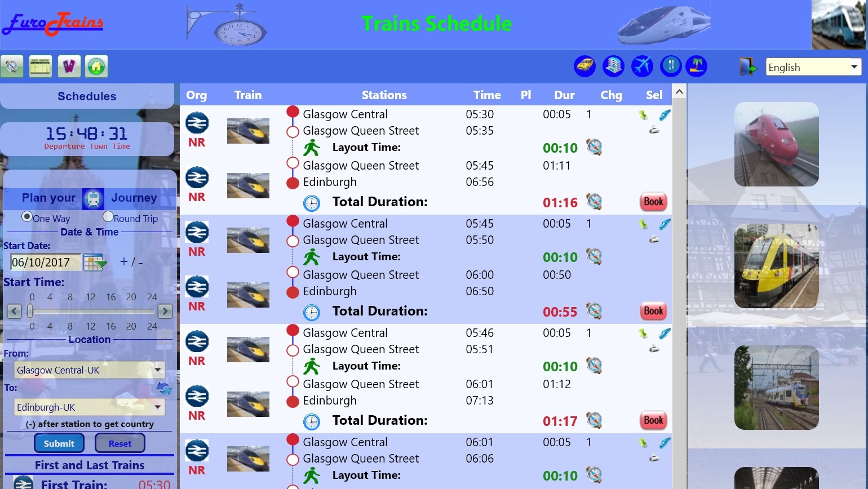Select the One Way radio button
This screenshot has width=868, height=489.
tap(26, 217)
